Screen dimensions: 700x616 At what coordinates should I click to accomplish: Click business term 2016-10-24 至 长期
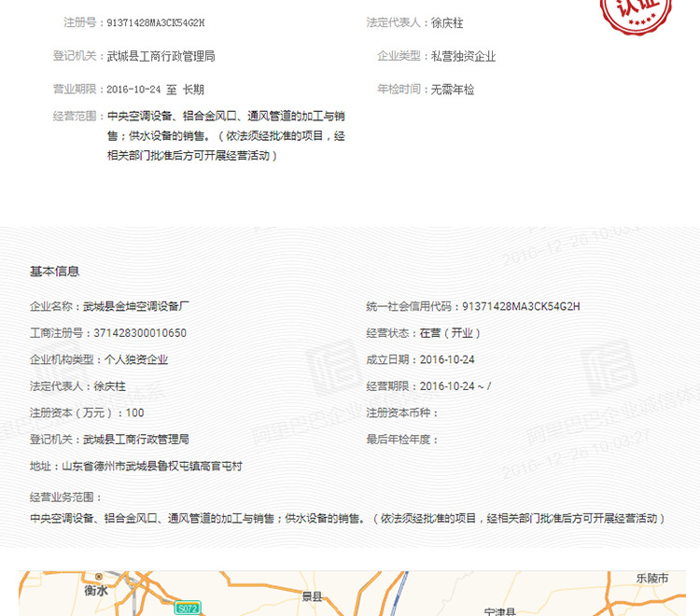(x=155, y=90)
